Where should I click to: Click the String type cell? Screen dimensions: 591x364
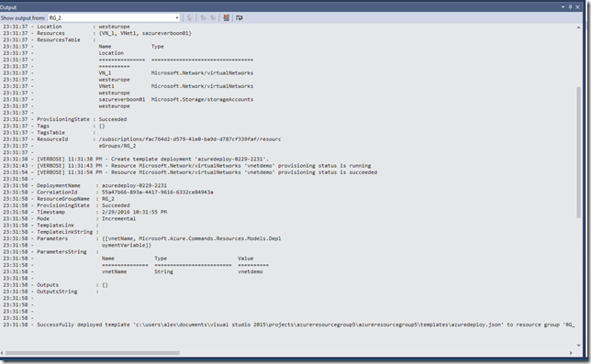pos(163,271)
